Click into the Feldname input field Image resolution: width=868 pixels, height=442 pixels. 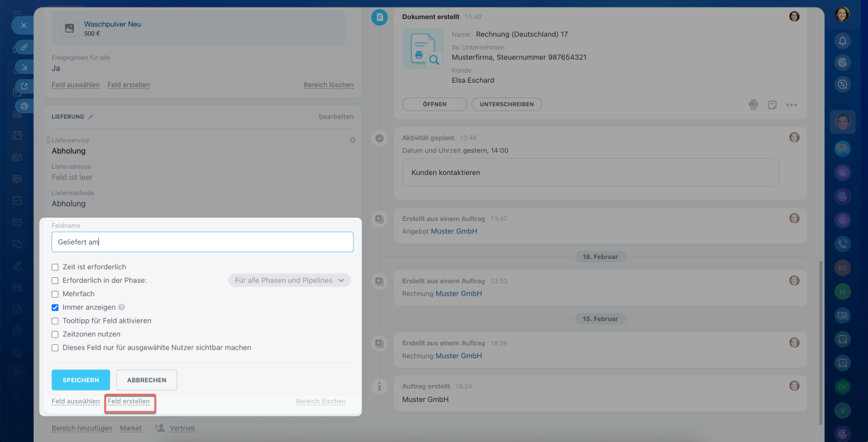point(202,242)
